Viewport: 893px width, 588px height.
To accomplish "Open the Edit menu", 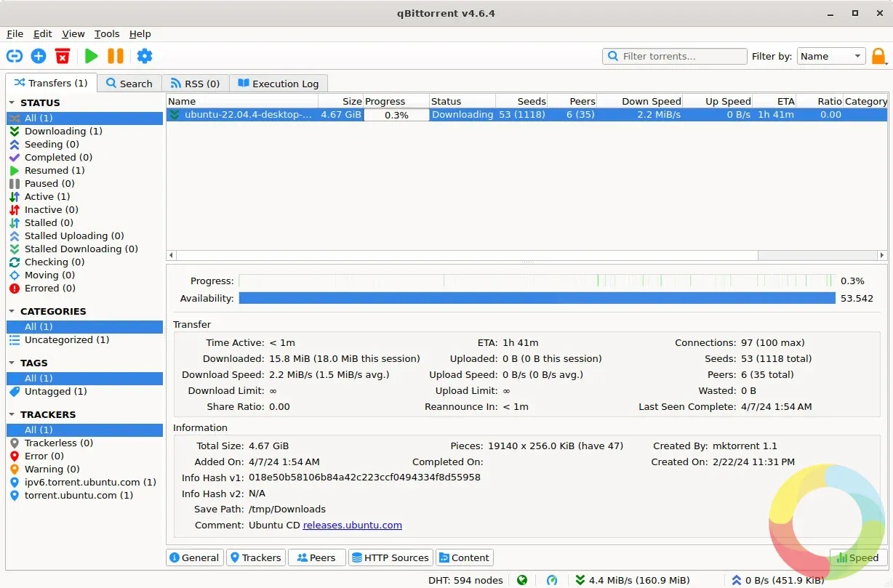I will [43, 33].
